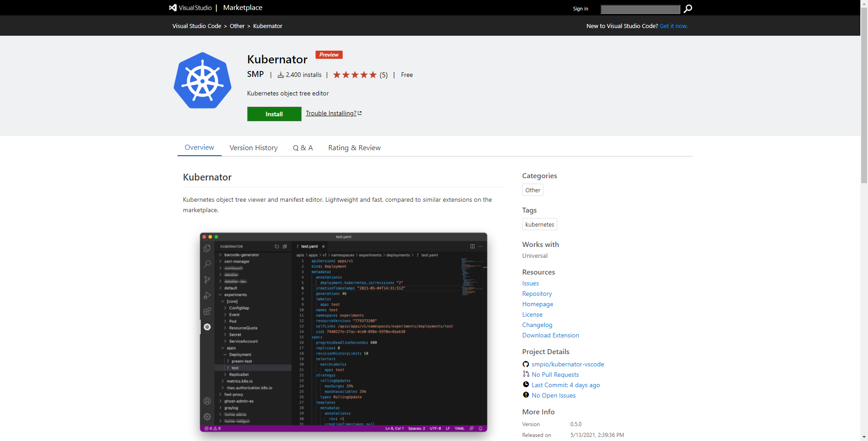Click the Kubernator breadcrumb

pos(268,26)
